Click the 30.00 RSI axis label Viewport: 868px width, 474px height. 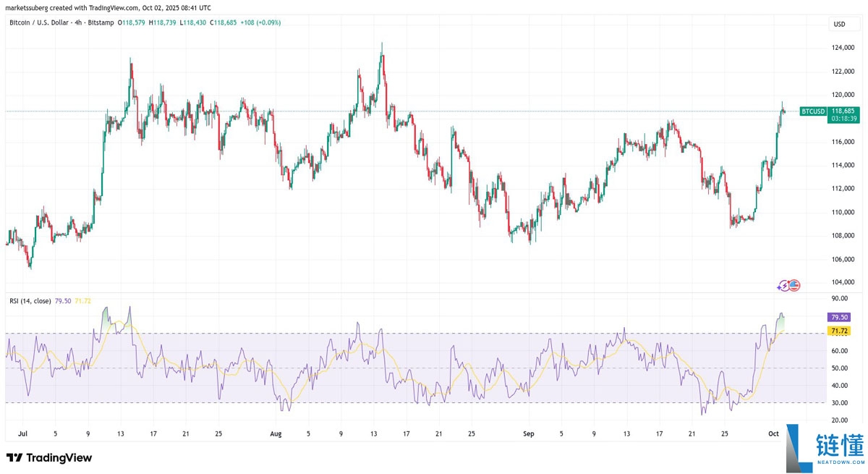(840, 403)
